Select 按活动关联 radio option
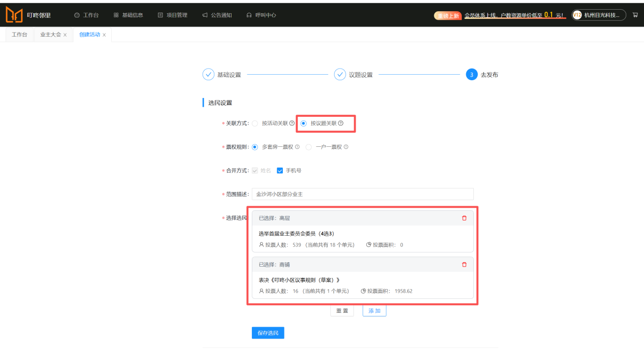This screenshot has height=350, width=644. (255, 123)
